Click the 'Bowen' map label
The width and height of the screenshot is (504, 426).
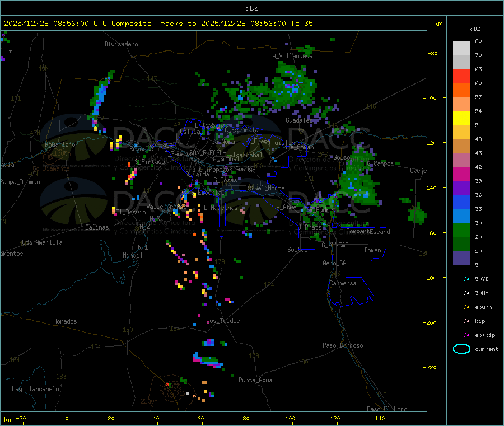[372, 250]
